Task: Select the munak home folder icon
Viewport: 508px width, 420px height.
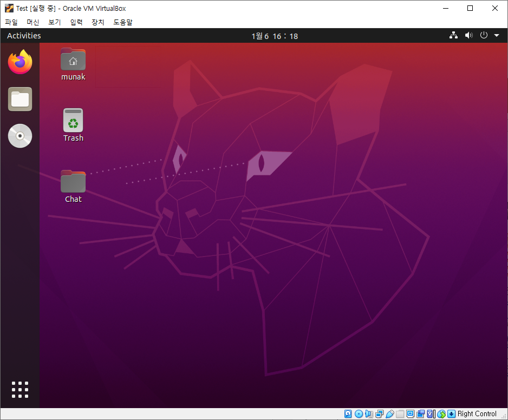Action: [73, 64]
